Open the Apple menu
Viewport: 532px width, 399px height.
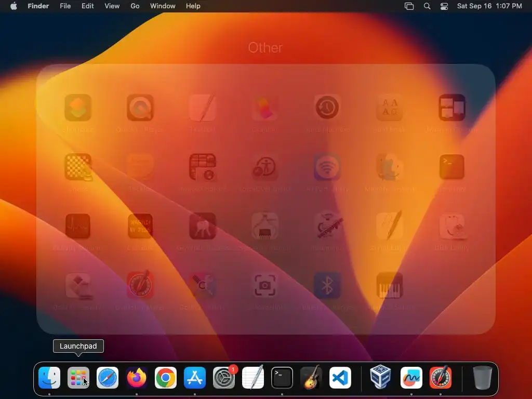coord(14,6)
